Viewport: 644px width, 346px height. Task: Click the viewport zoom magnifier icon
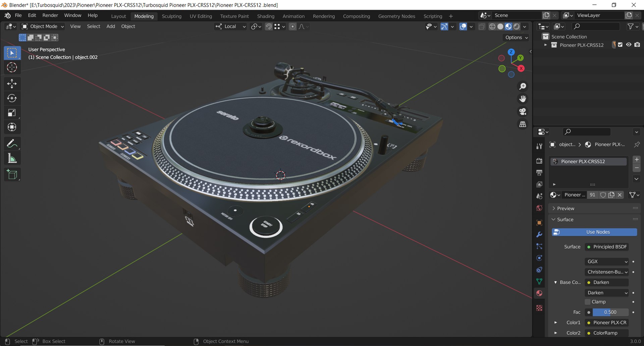point(523,86)
